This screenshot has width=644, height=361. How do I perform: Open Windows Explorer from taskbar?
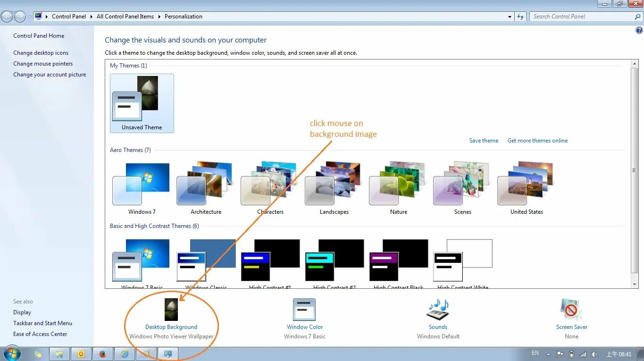(59, 354)
